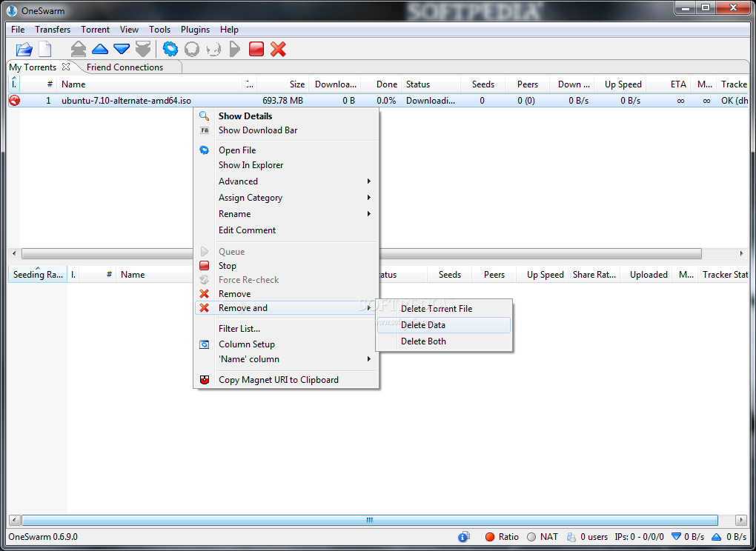
Task: Click the blue move up toolbar arrow
Action: click(100, 49)
